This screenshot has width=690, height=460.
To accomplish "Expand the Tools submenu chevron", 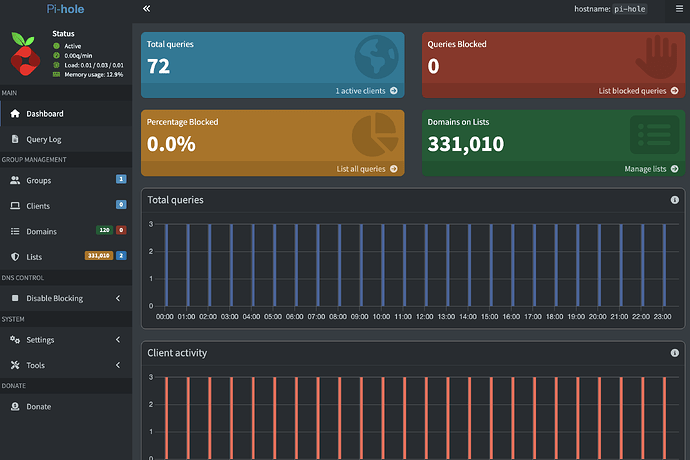I will click(x=118, y=365).
